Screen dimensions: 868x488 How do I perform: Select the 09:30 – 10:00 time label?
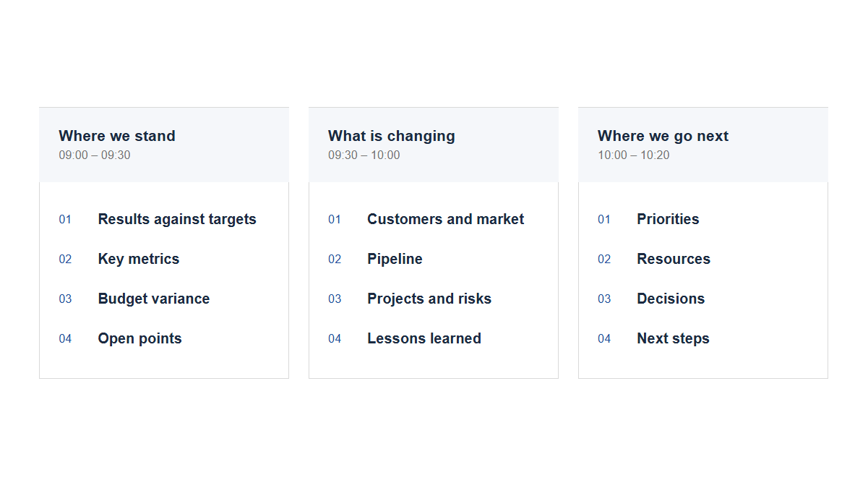point(364,155)
